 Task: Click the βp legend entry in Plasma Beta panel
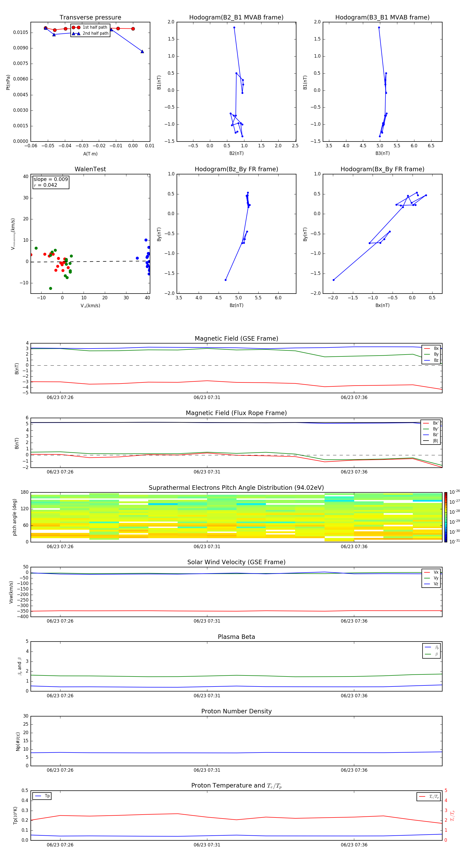click(x=431, y=647)
